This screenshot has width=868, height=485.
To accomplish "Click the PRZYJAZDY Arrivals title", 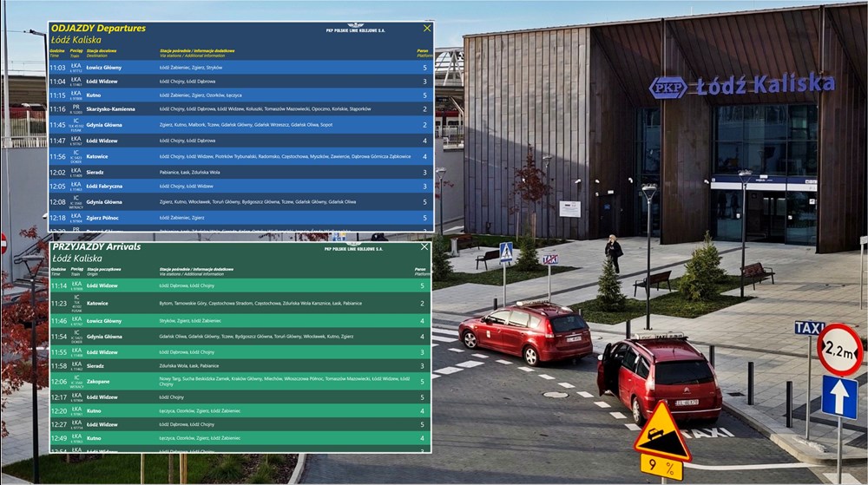I will 95,247.
